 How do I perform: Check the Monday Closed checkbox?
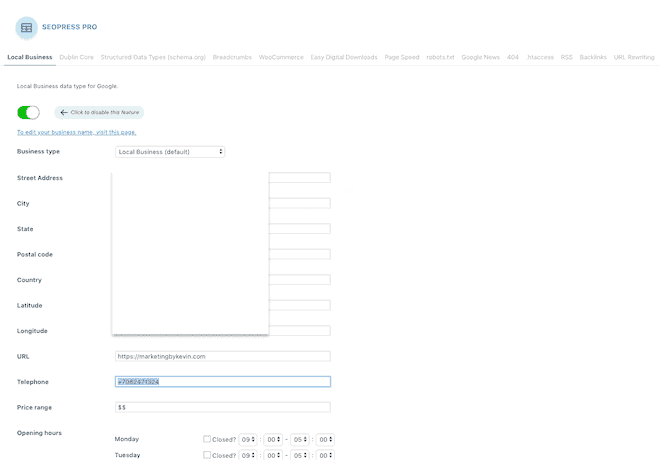(207, 439)
